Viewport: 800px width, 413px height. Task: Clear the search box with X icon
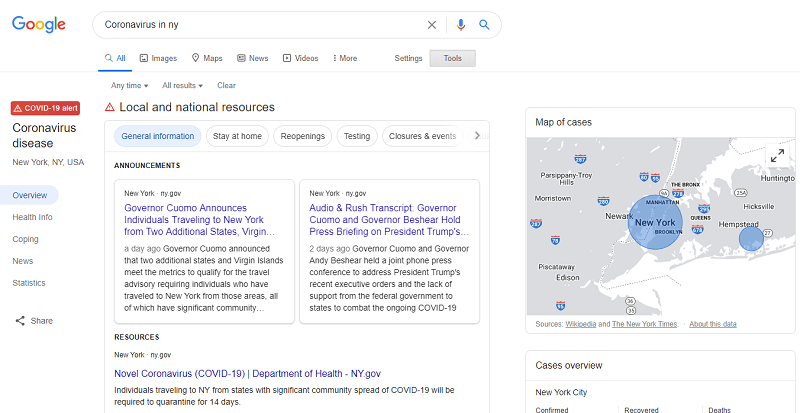coord(432,25)
